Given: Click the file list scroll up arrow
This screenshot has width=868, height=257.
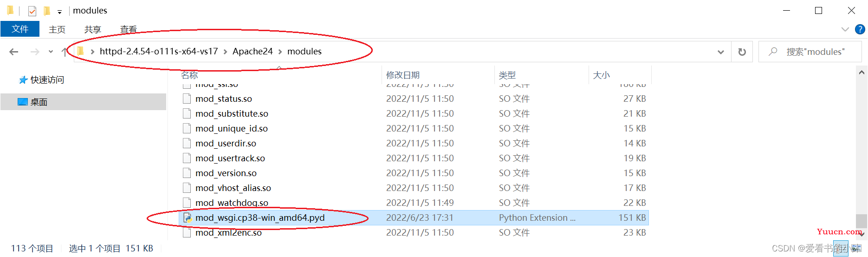Looking at the screenshot, I should tap(862, 72).
